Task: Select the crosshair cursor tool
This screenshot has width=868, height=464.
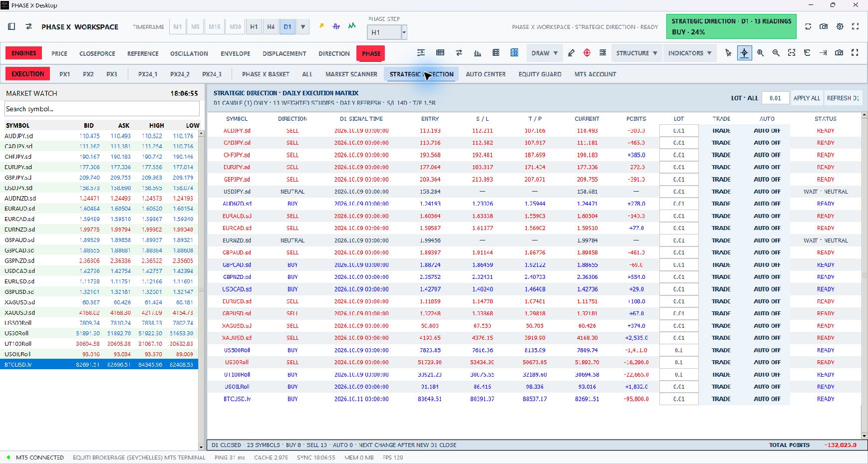Action: (x=744, y=53)
